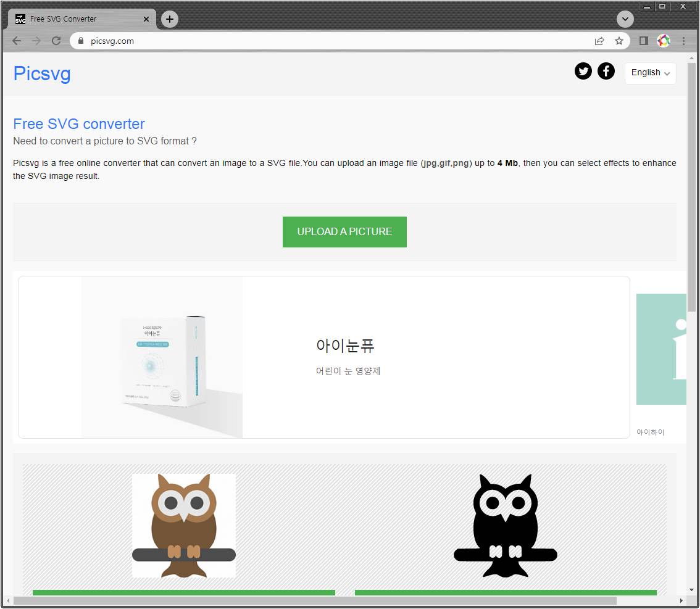Open the tab search chevron button

click(x=625, y=19)
